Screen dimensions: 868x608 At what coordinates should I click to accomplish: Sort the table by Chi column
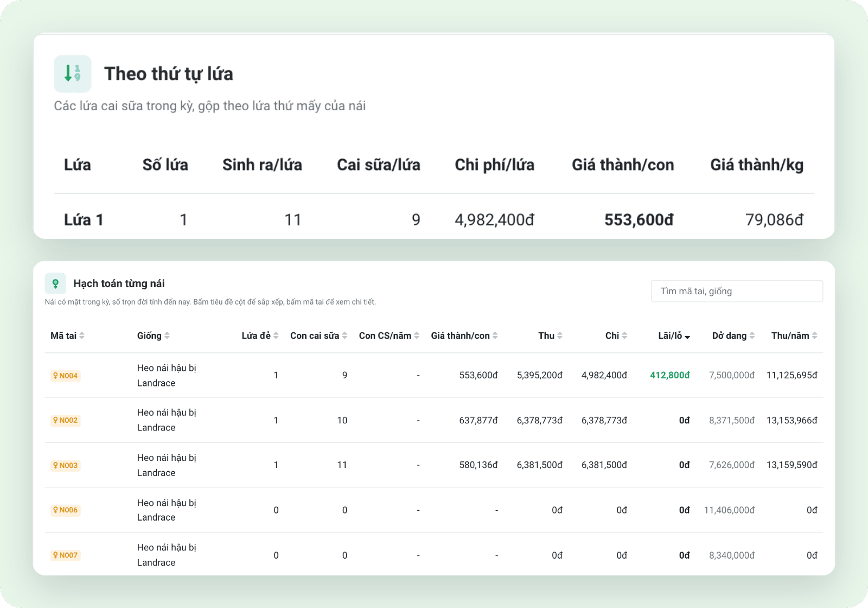coord(616,335)
